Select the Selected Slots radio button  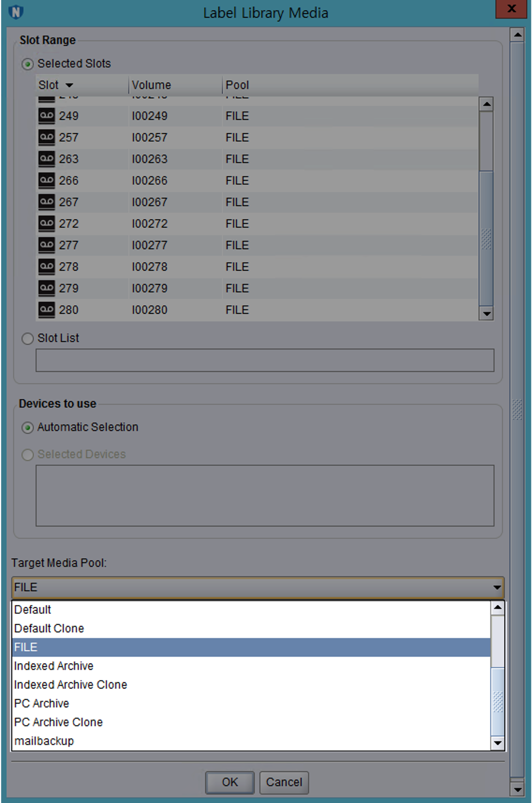click(x=28, y=64)
